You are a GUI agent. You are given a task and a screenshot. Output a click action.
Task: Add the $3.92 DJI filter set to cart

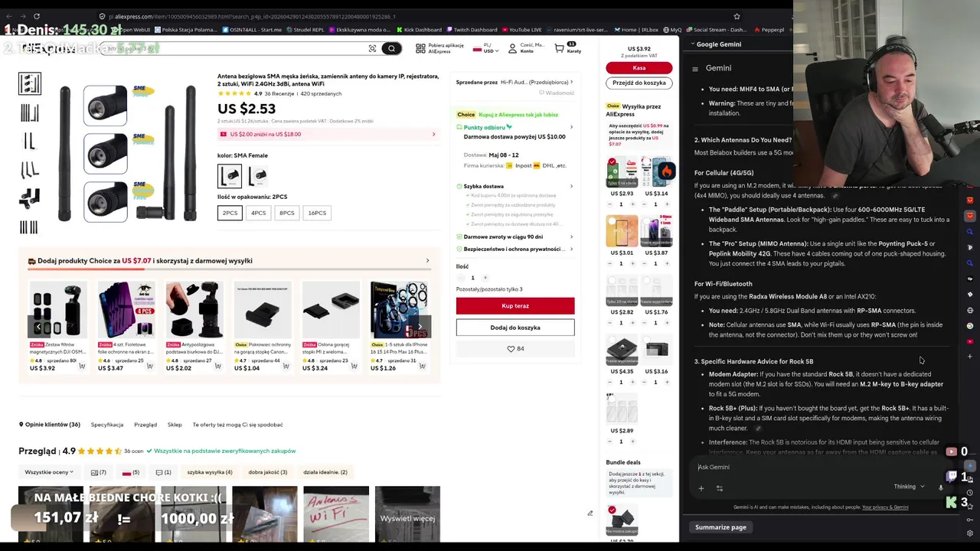pyautogui.click(x=80, y=367)
